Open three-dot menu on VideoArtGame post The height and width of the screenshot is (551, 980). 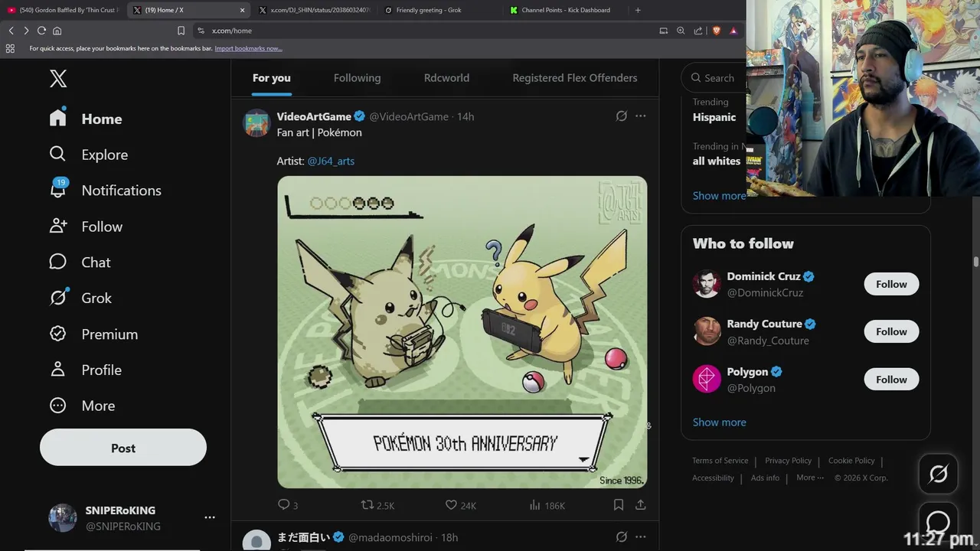point(641,116)
